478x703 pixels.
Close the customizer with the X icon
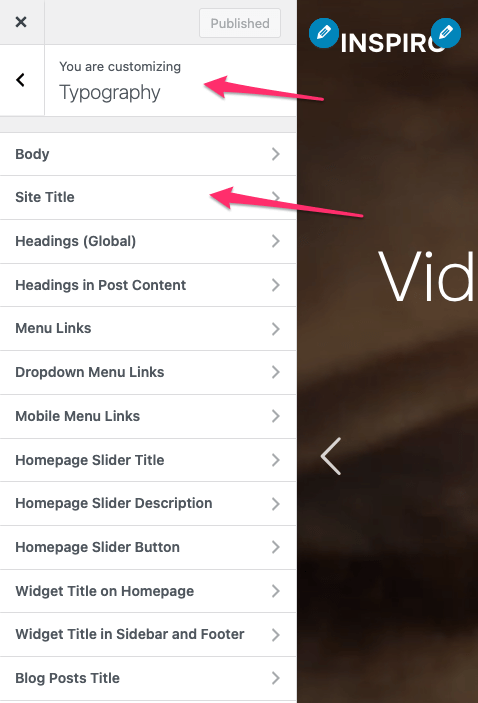pos(21,22)
